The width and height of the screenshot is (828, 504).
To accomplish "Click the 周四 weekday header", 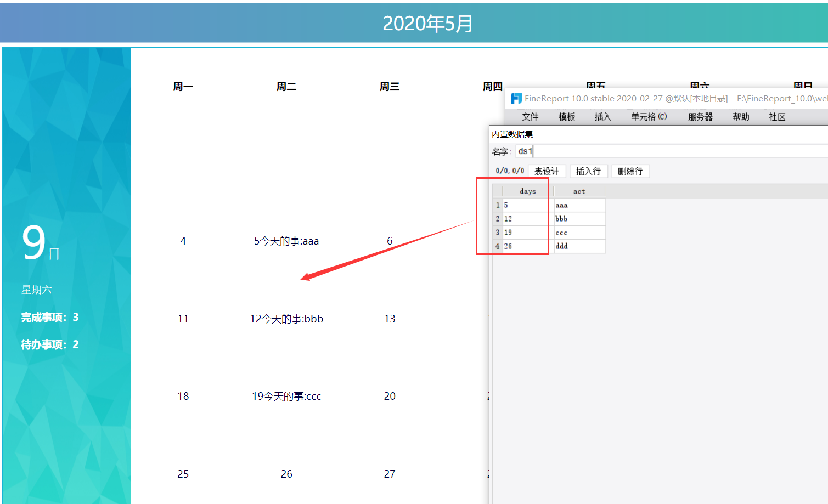I will coord(493,87).
